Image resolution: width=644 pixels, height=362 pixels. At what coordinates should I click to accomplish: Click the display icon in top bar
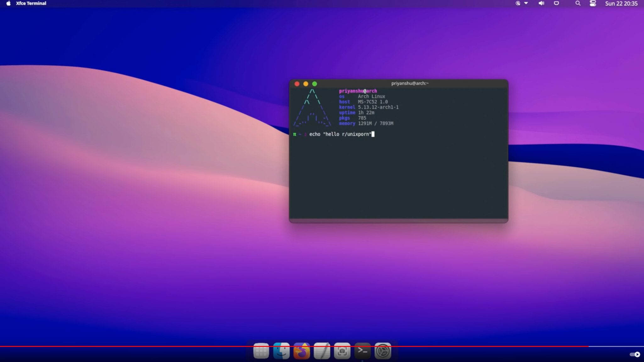pyautogui.click(x=556, y=3)
